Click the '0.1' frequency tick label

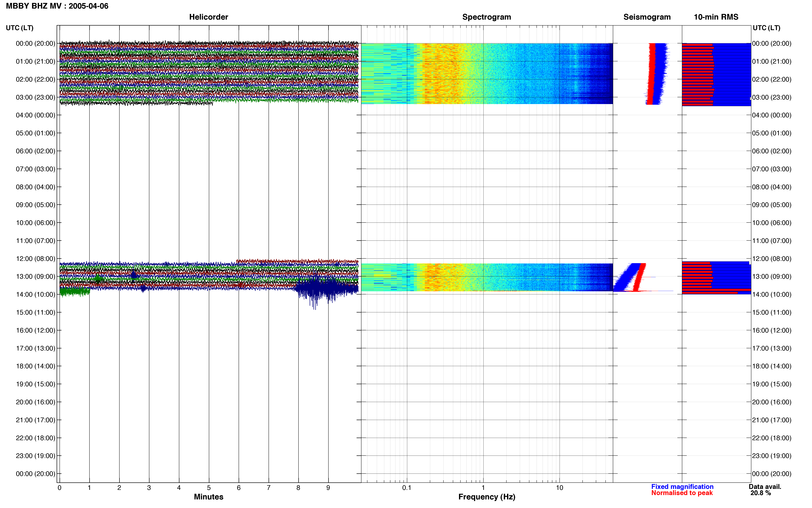(x=407, y=488)
